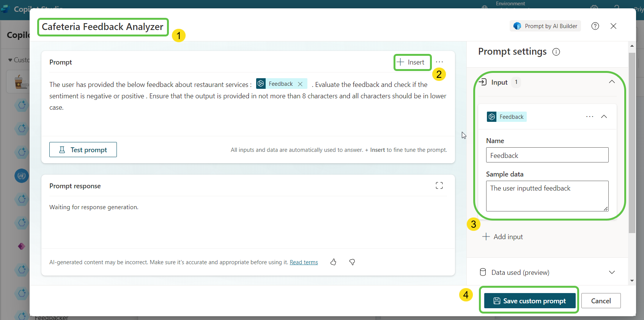Click the thumbs down feedback icon
The height and width of the screenshot is (320, 644).
tap(352, 262)
